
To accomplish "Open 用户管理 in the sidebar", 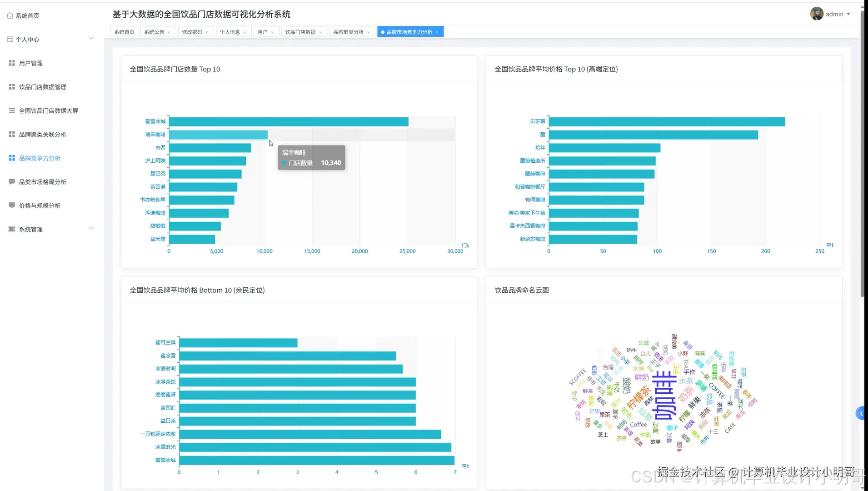I will pos(31,63).
